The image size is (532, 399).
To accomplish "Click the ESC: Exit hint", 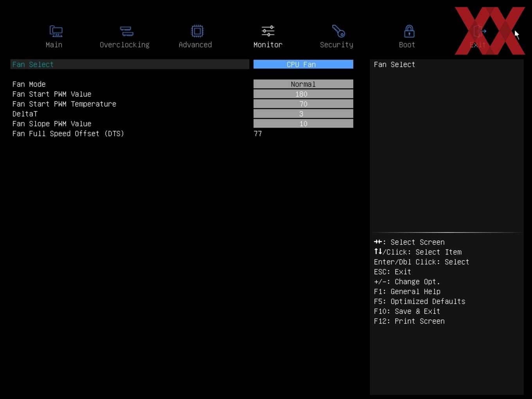I will [x=392, y=272].
